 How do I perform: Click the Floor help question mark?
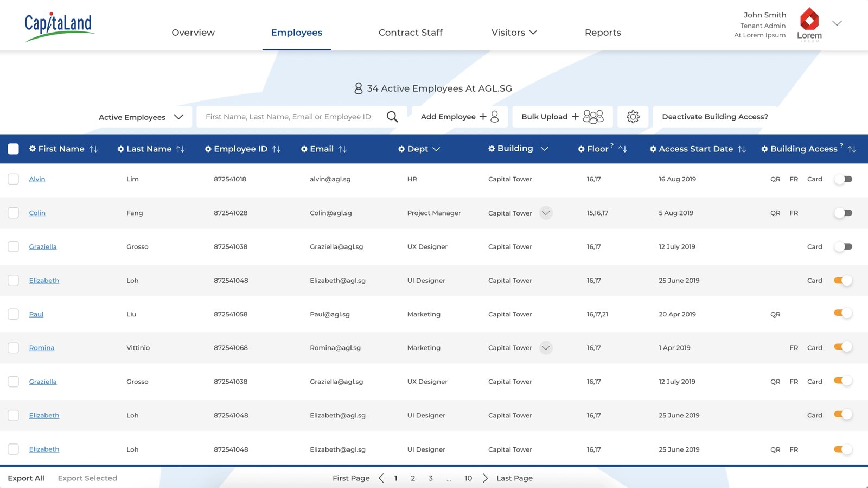pos(612,145)
